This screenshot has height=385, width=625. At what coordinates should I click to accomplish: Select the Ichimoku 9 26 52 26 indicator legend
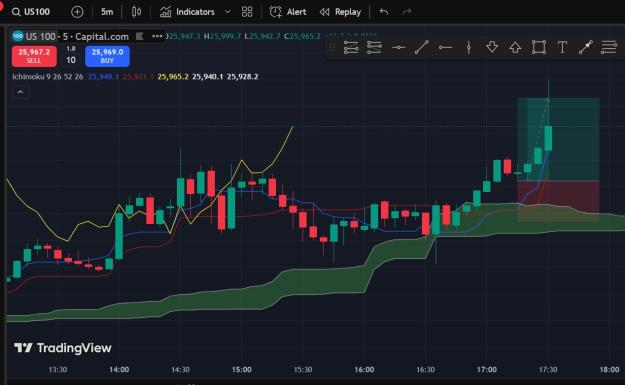[x=47, y=77]
